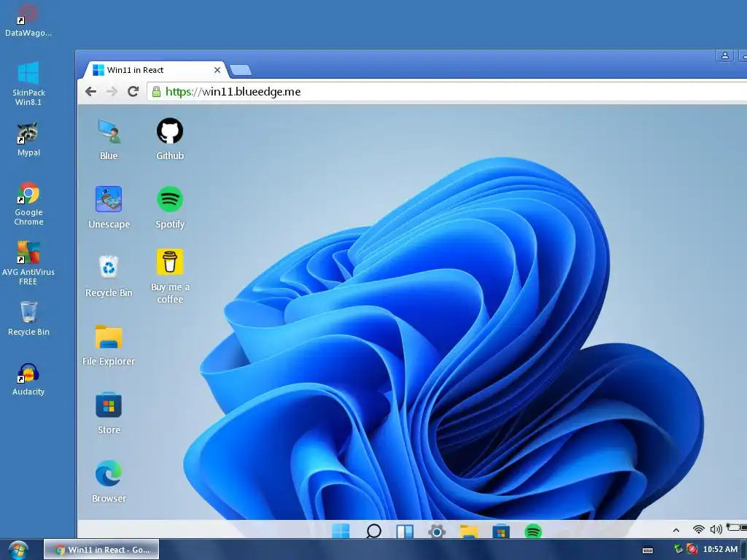Reload the page with the refresh button

coord(133,91)
